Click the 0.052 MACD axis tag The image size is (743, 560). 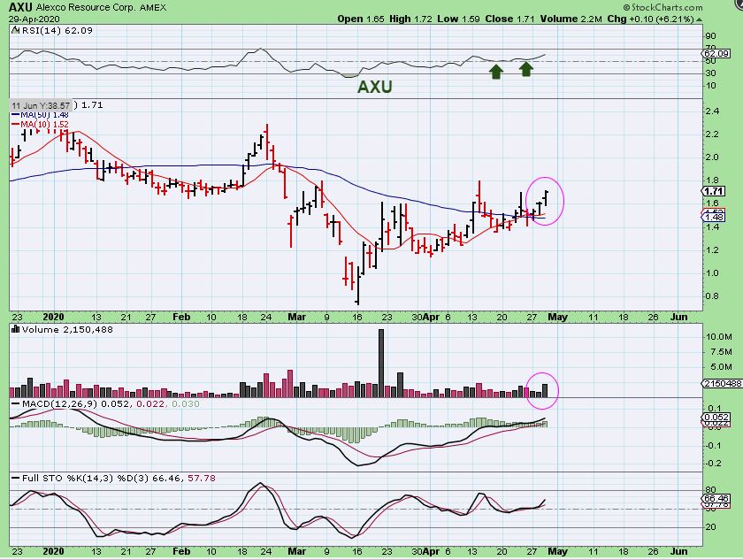coord(716,418)
